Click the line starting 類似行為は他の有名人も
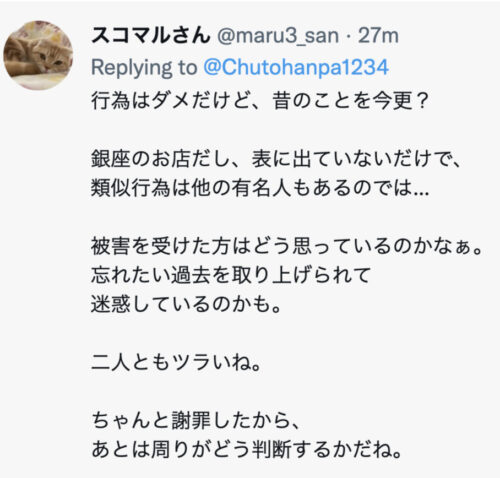 pyautogui.click(x=260, y=188)
